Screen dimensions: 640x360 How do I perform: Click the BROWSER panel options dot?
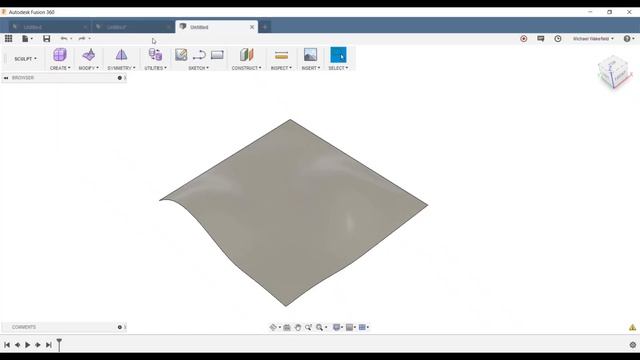[120, 78]
